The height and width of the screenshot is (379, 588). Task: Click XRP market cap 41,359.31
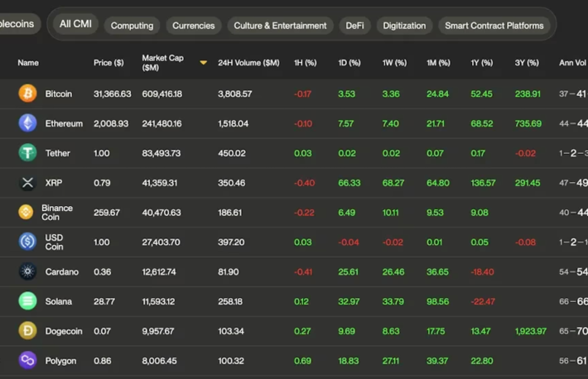(x=159, y=183)
